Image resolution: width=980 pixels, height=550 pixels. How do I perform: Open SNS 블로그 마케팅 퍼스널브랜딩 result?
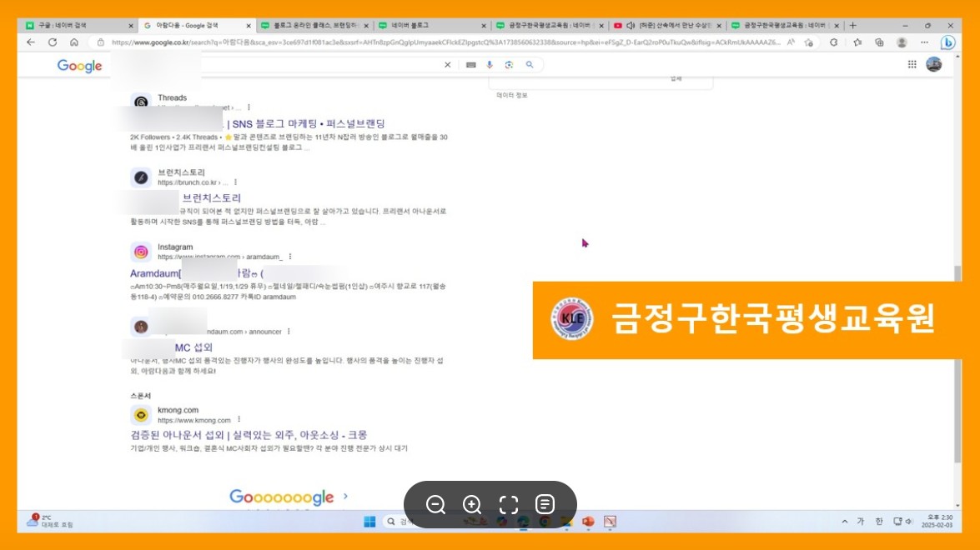click(308, 123)
